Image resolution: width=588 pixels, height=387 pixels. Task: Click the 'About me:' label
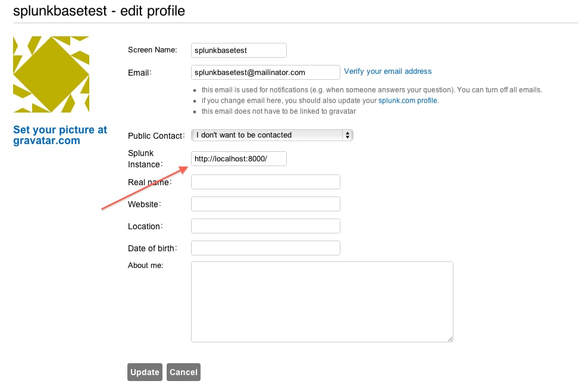coord(145,266)
